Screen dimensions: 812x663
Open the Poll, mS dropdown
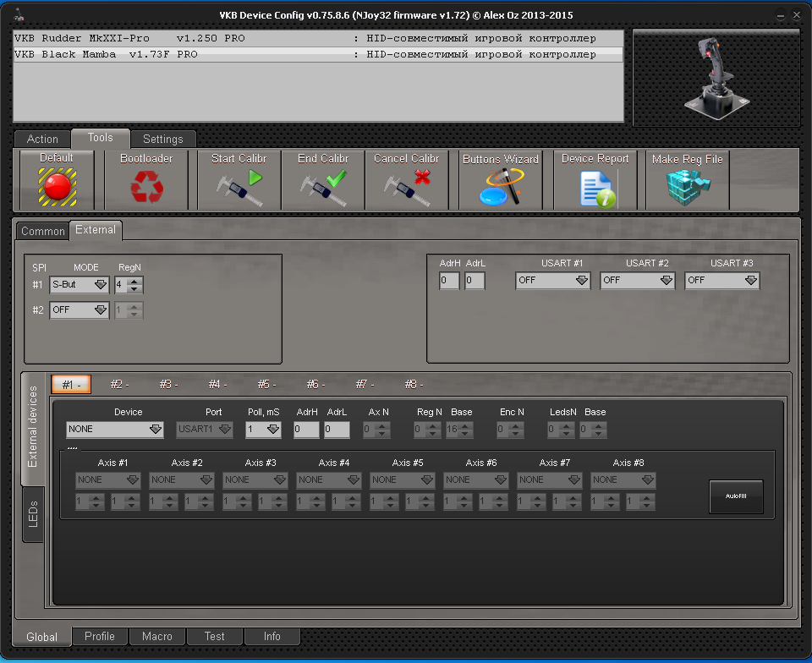263,429
